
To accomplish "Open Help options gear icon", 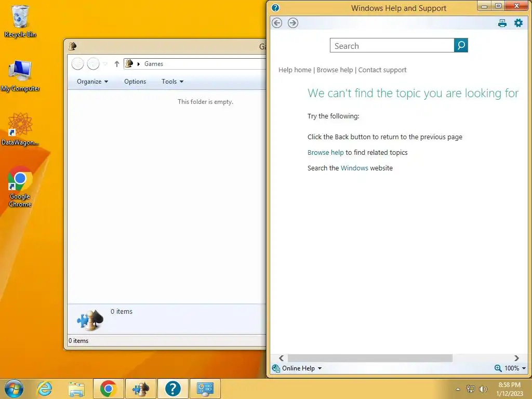I will [518, 23].
